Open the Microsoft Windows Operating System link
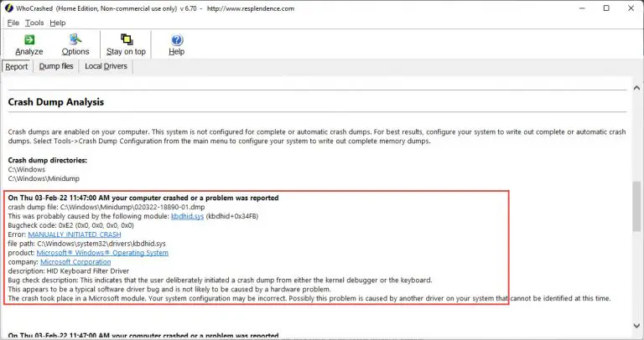The width and height of the screenshot is (644, 340). (102, 252)
